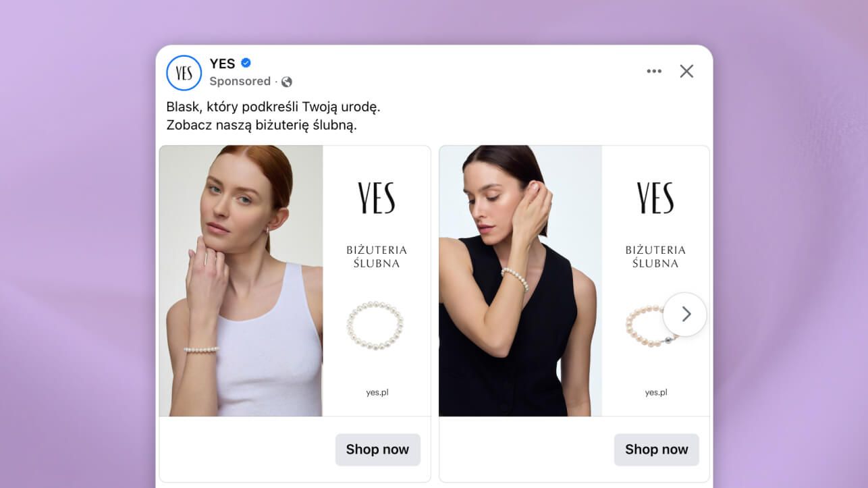Click the pink pearl bracelet product image
This screenshot has height=488, width=868.
click(x=646, y=327)
